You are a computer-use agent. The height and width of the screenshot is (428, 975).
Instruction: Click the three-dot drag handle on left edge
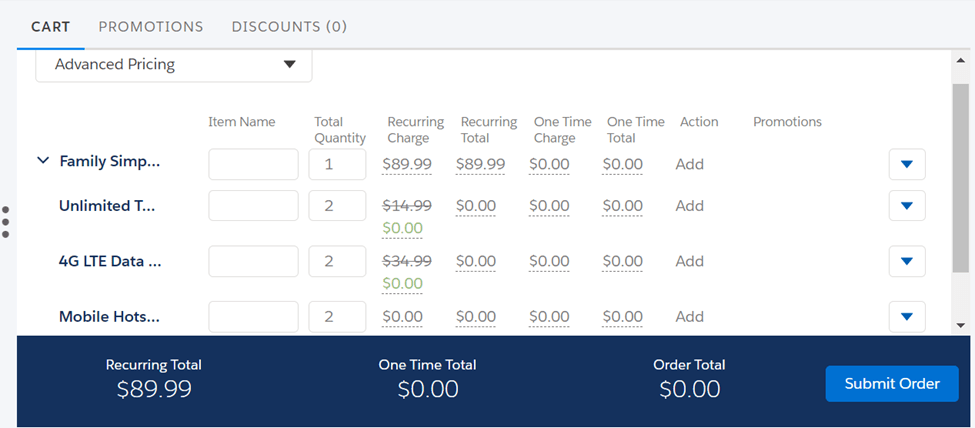point(6,222)
